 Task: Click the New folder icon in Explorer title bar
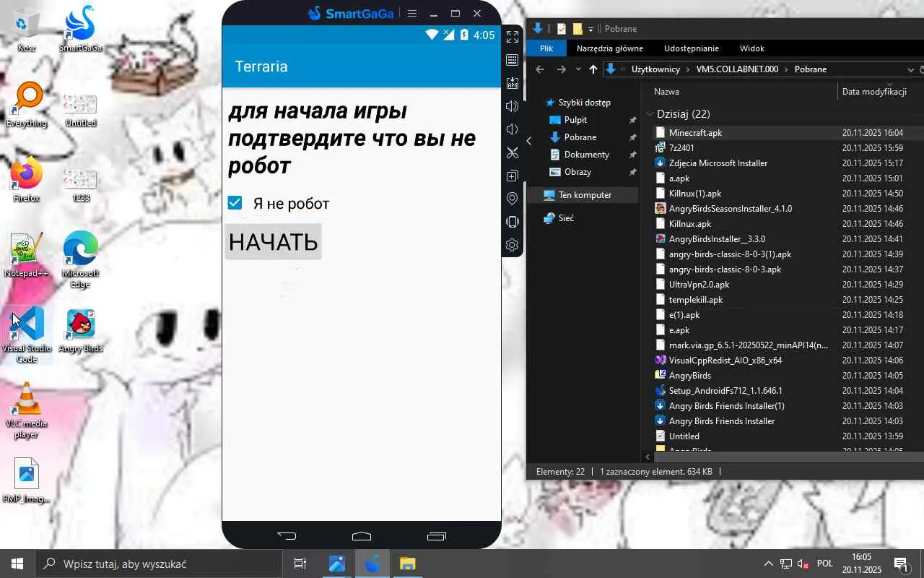(x=577, y=29)
